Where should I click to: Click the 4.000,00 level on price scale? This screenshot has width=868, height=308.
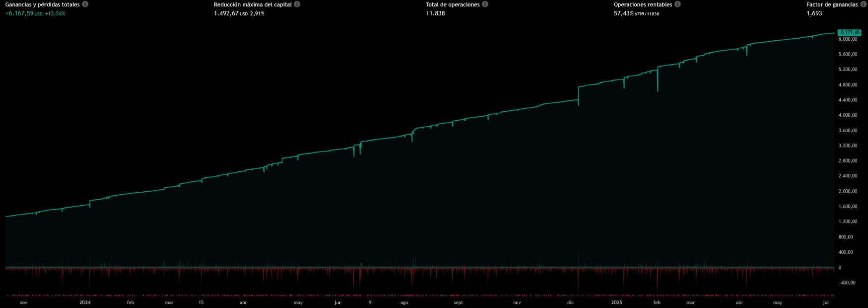click(x=848, y=115)
